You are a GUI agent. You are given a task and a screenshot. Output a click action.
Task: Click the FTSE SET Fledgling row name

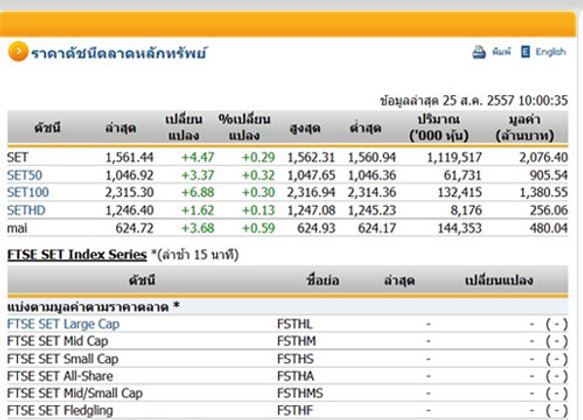tap(60, 411)
